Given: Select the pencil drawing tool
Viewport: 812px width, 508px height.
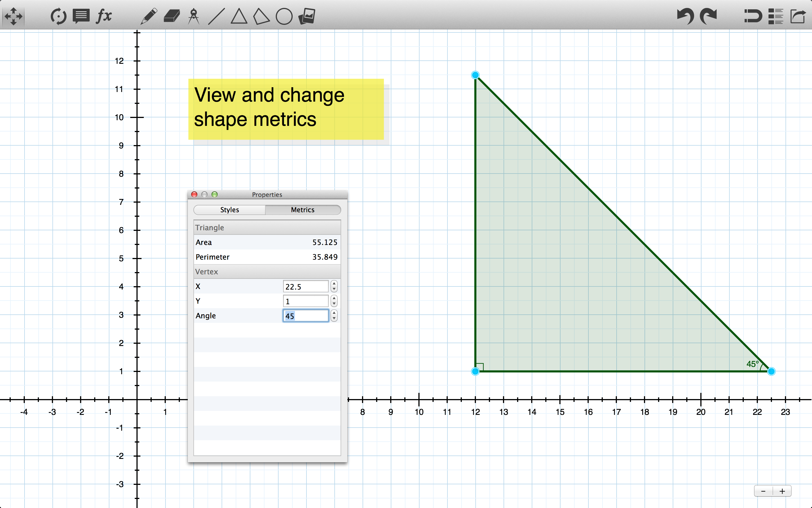Looking at the screenshot, I should coord(149,16).
